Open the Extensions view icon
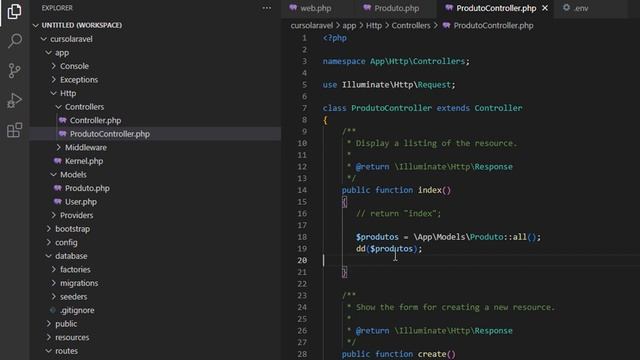 [x=14, y=130]
